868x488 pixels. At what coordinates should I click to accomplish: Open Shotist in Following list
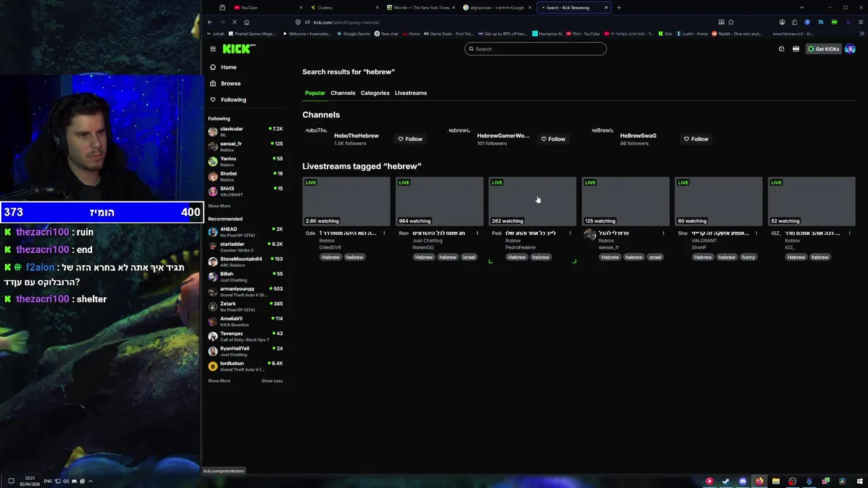pos(245,176)
